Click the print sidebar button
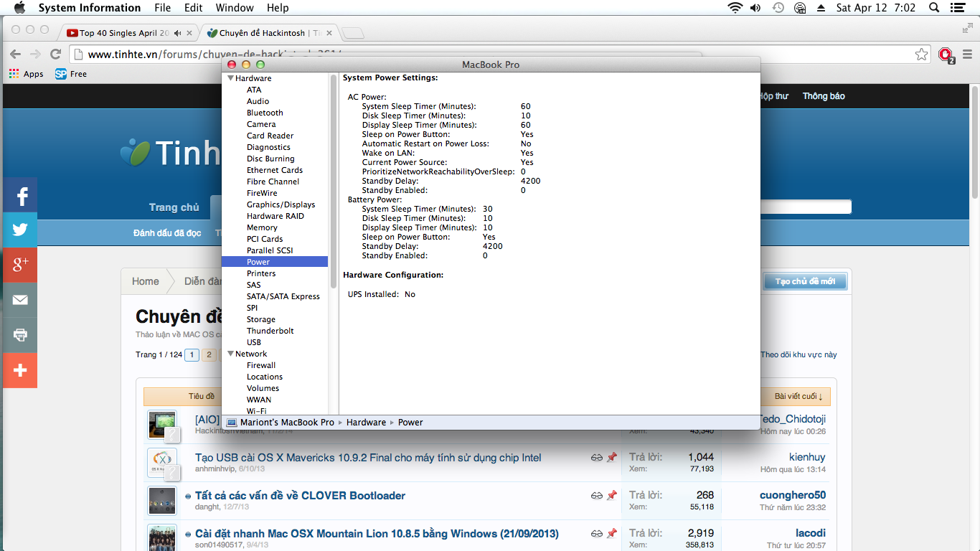 (x=20, y=335)
